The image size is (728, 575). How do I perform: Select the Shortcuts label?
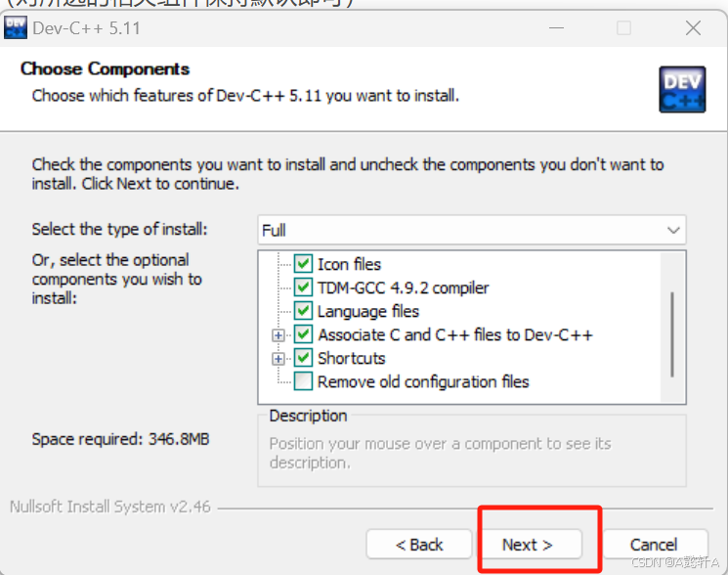point(352,359)
